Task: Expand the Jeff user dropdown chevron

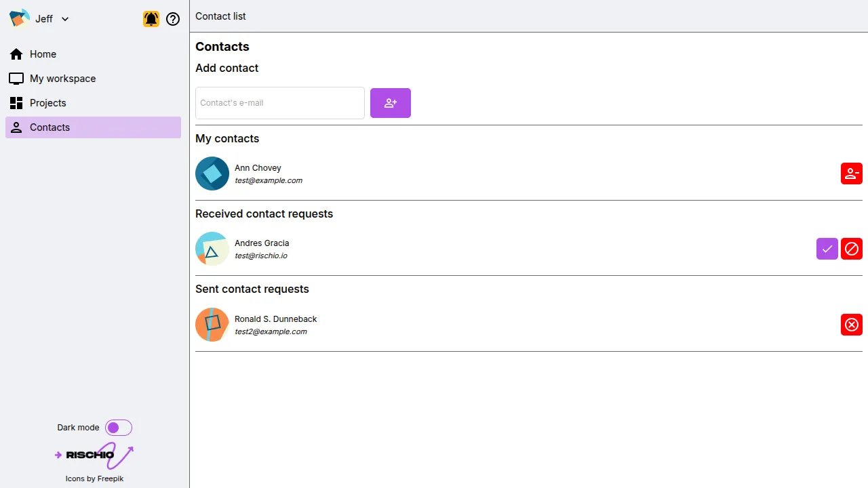Action: pyautogui.click(x=65, y=19)
